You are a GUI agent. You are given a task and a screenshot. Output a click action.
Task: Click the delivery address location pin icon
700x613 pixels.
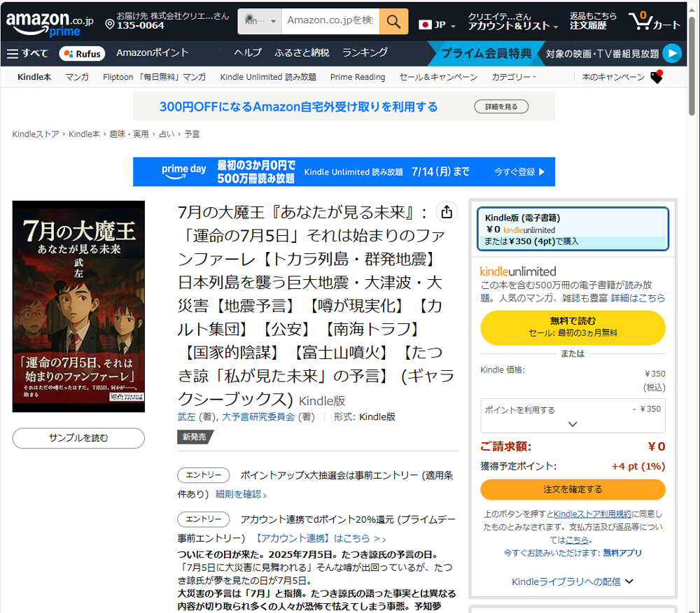110,24
